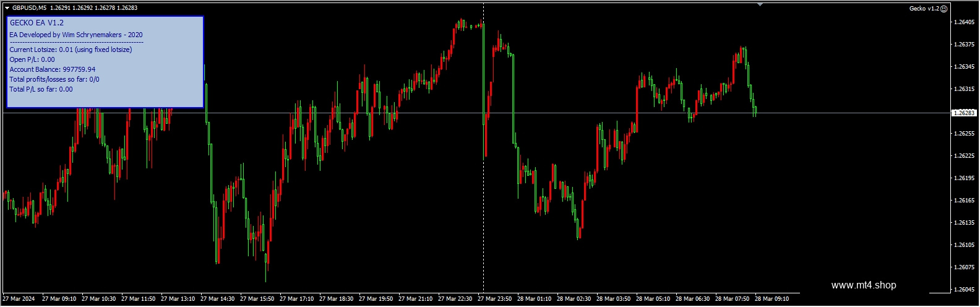Click the Current Lotsize: 0.01 line
980x307 pixels.
tap(71, 50)
